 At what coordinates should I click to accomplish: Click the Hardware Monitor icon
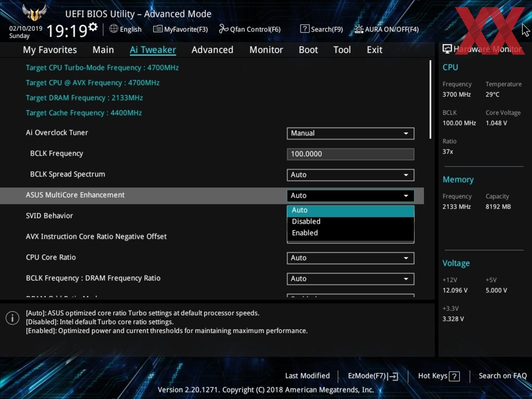pyautogui.click(x=447, y=49)
